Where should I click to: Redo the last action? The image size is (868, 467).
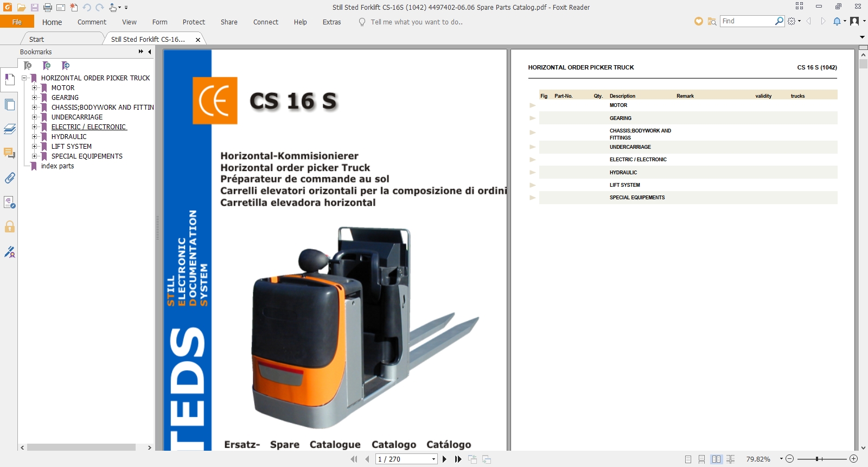click(x=100, y=8)
